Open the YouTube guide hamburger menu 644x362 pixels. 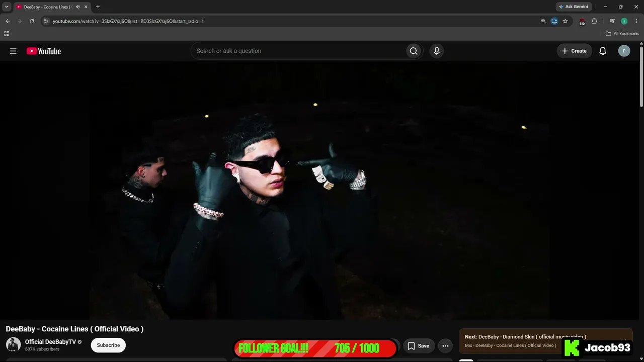click(x=13, y=51)
